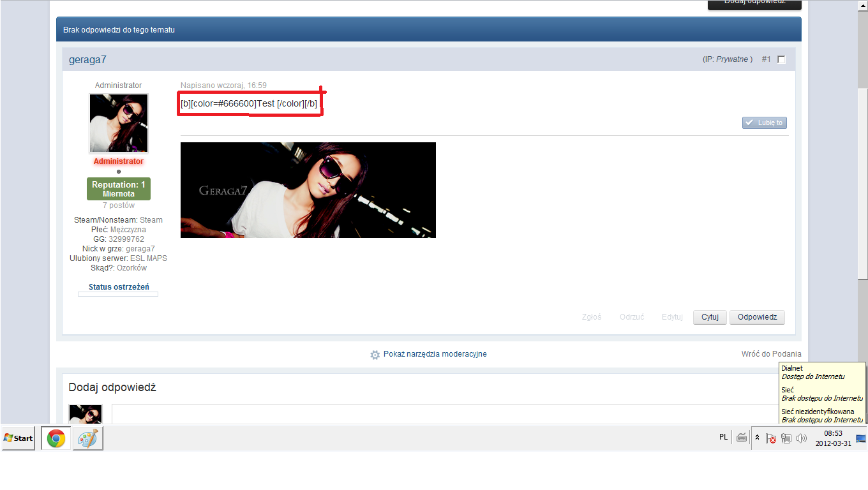Open Action Center flag icon in tray
This screenshot has height=490, width=868.
click(x=771, y=438)
